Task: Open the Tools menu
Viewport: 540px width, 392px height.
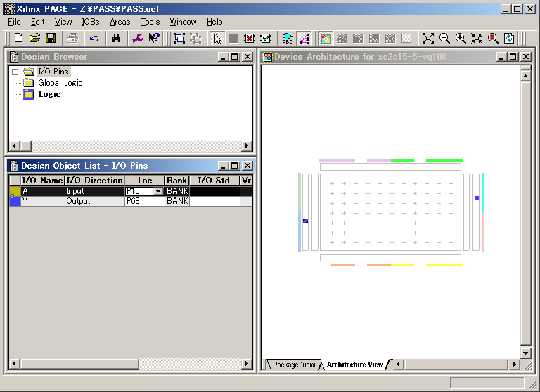Action: (x=150, y=22)
